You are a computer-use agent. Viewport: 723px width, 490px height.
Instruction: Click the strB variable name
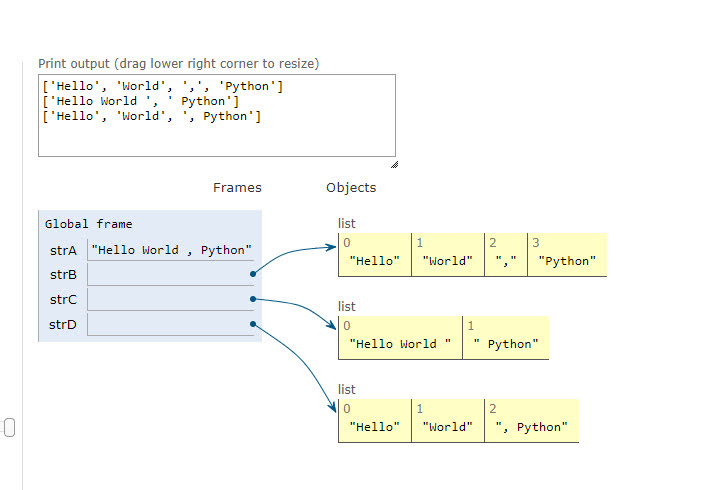coord(63,275)
